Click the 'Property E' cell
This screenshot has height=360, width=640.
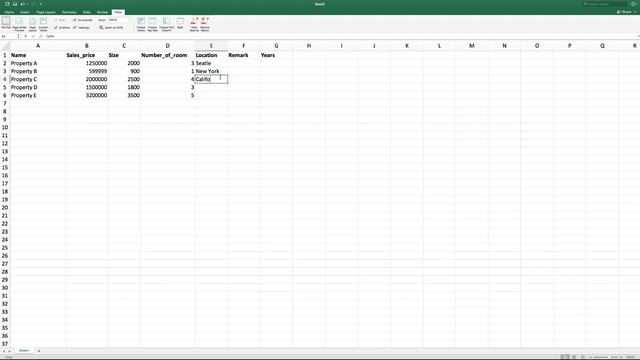[38, 95]
